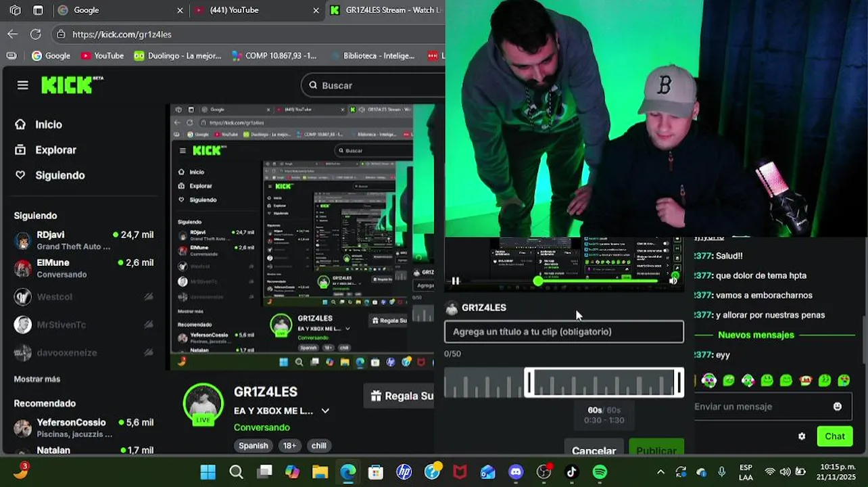Open the Duolingo bookmark
The height and width of the screenshot is (487, 868).
[x=178, y=55]
